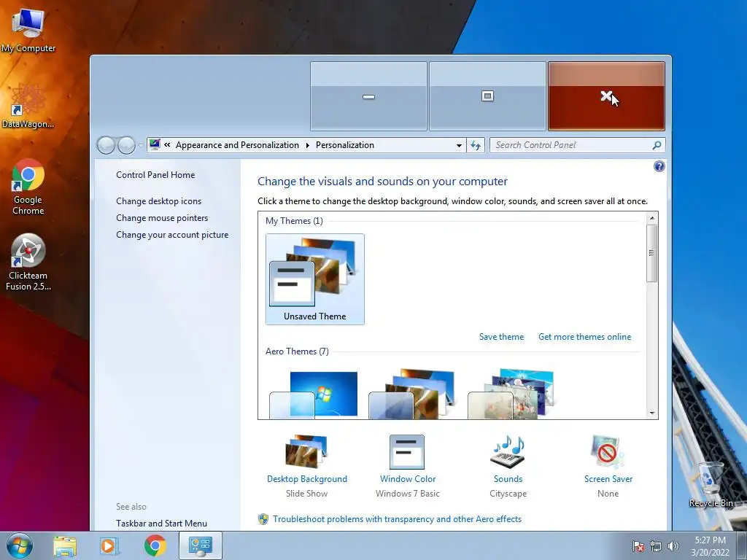The image size is (747, 560).
Task: Show the date and time clock
Action: (x=710, y=546)
